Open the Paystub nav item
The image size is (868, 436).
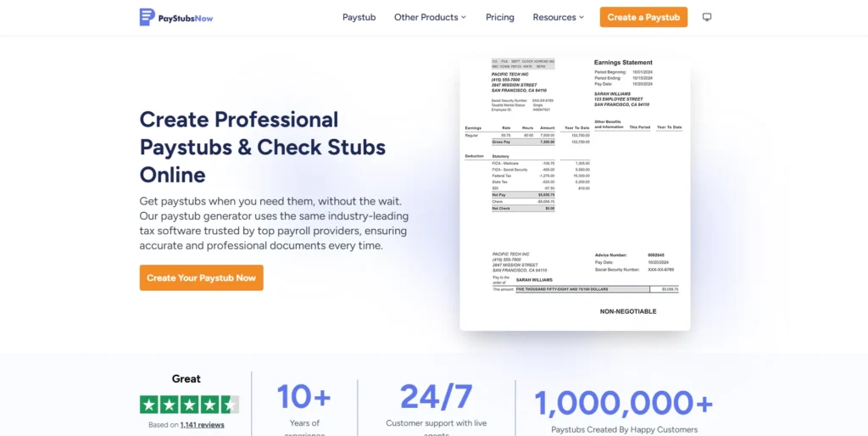click(359, 17)
